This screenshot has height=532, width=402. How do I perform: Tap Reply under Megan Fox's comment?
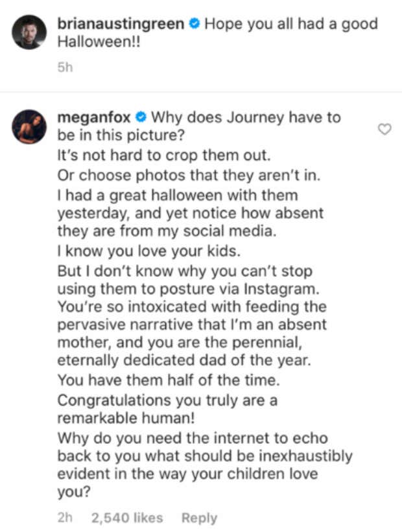tap(199, 518)
